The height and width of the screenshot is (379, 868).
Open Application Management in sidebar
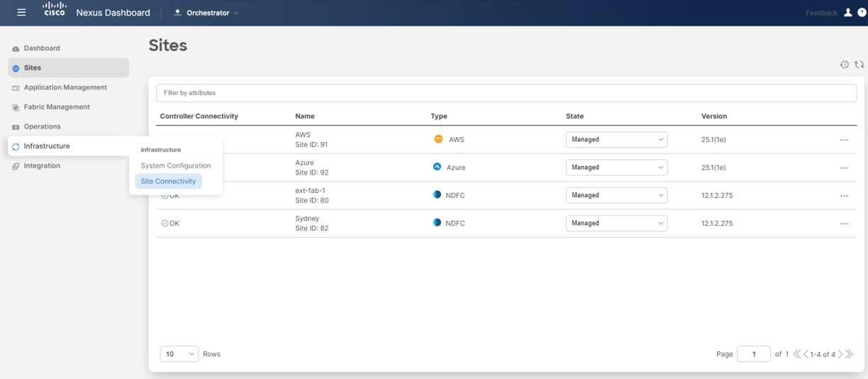tap(65, 87)
